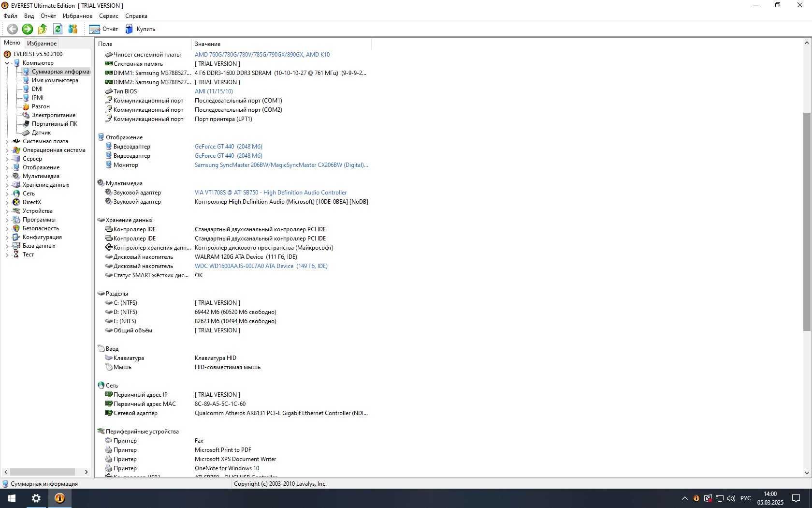Click the Разгон overclock flame icon

point(26,106)
